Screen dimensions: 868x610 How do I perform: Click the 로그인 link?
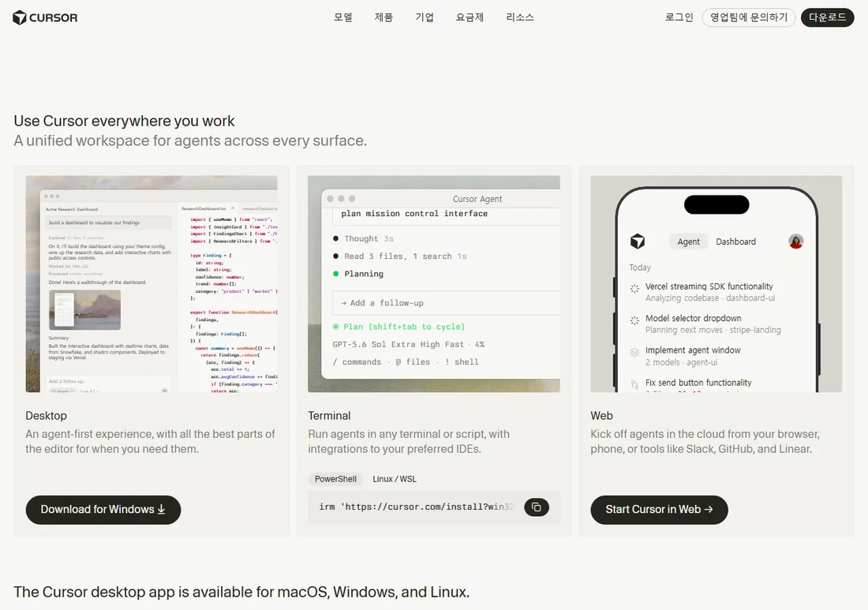click(679, 17)
